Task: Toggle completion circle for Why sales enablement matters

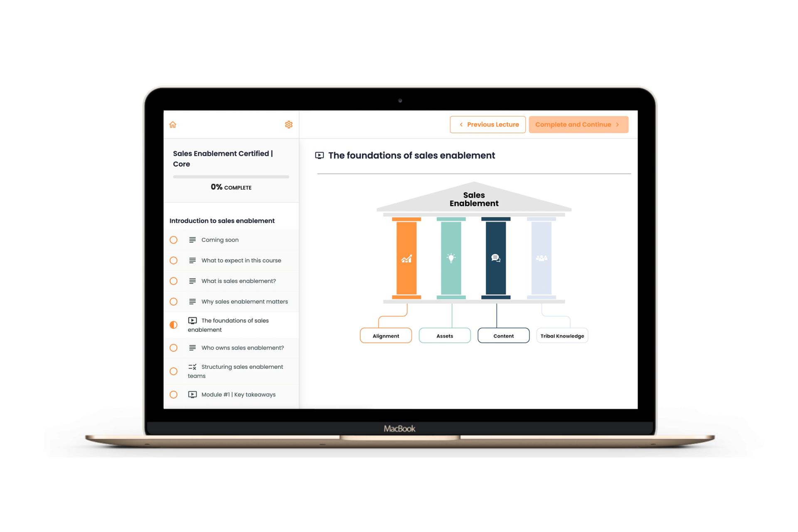Action: pyautogui.click(x=175, y=301)
